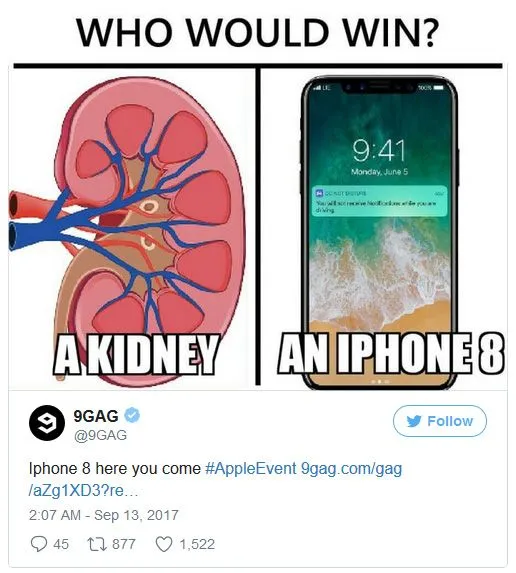Click the 9GAG display name

point(96,416)
